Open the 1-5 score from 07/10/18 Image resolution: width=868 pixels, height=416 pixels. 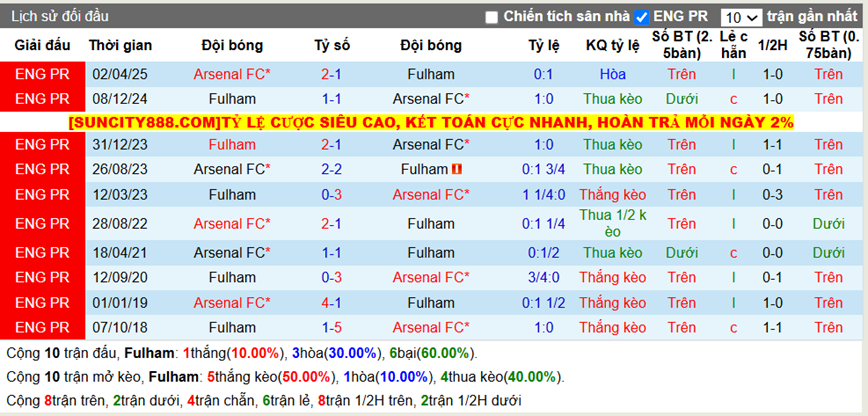(x=332, y=327)
